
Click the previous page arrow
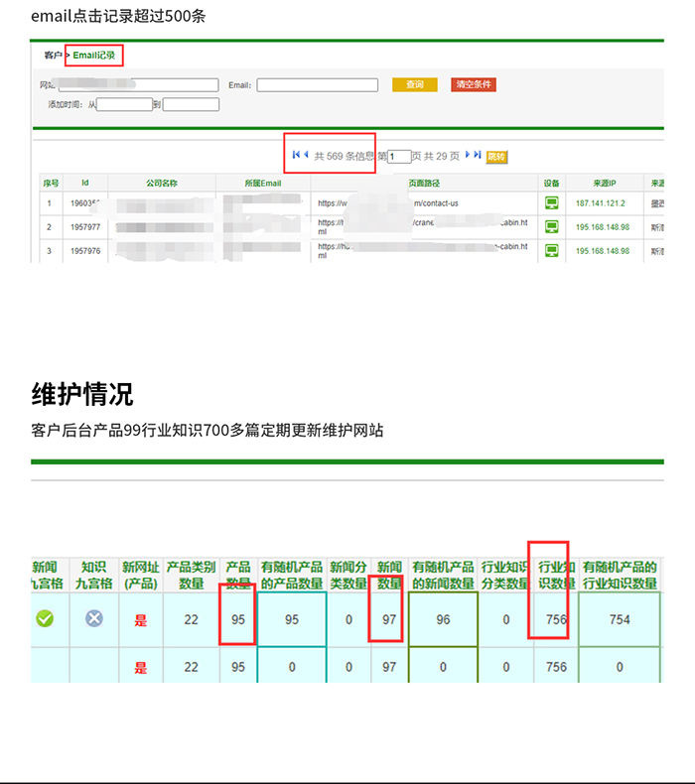[x=306, y=156]
